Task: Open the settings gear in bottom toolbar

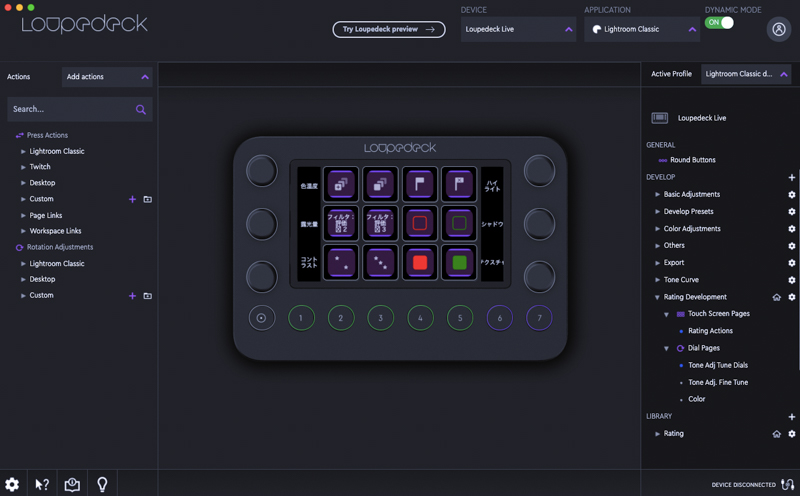Action: 12,484
